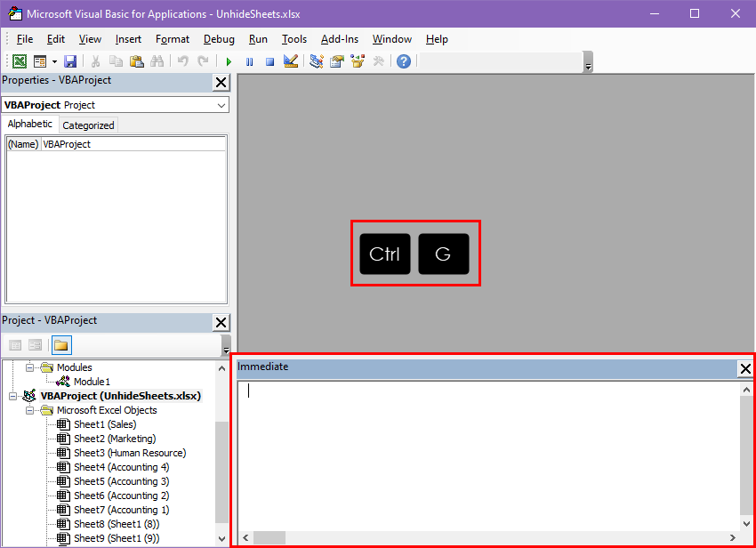Open Help with the question mark icon
The height and width of the screenshot is (548, 756).
pos(404,61)
